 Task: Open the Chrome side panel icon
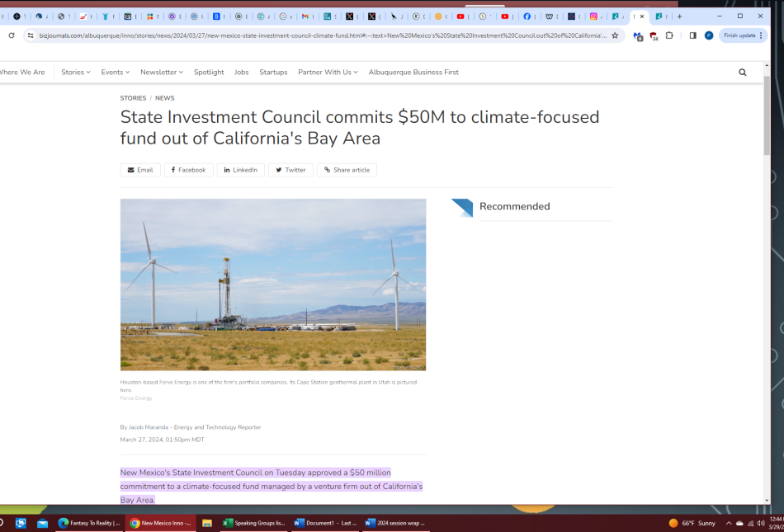pos(692,35)
